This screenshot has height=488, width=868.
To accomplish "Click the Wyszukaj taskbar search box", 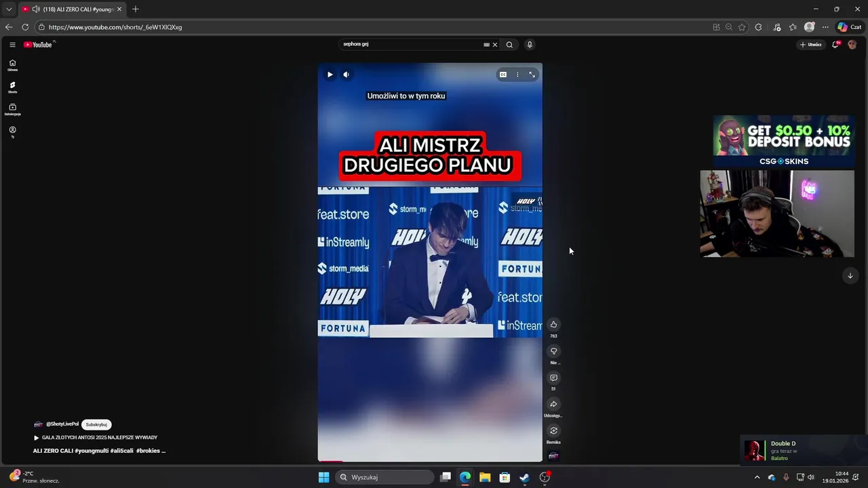I will 384,477.
